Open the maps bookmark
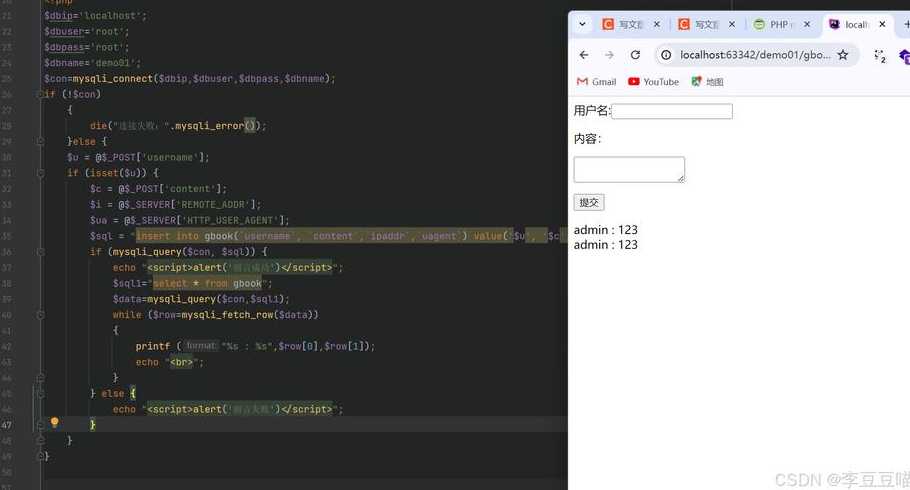The width and height of the screenshot is (910, 490). pyautogui.click(x=707, y=82)
